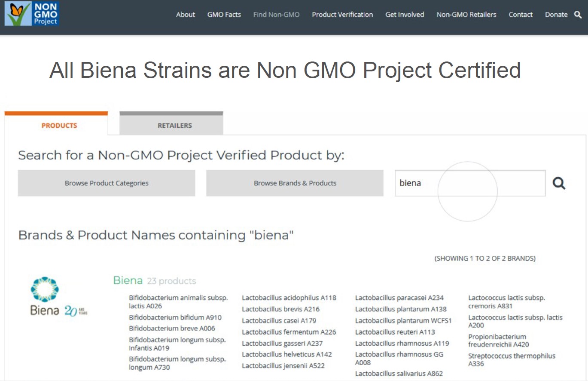The width and height of the screenshot is (588, 381).
Task: Click the product search magnifier button
Action: point(559,183)
